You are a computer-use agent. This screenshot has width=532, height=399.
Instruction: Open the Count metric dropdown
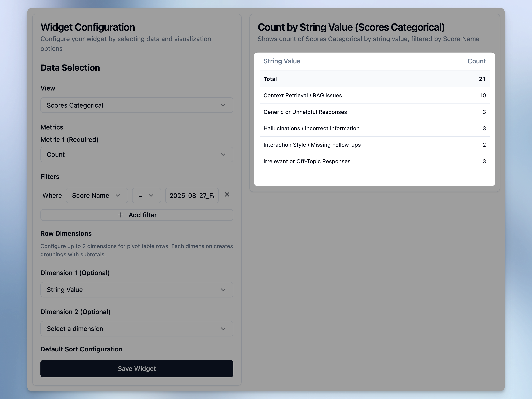(x=137, y=154)
